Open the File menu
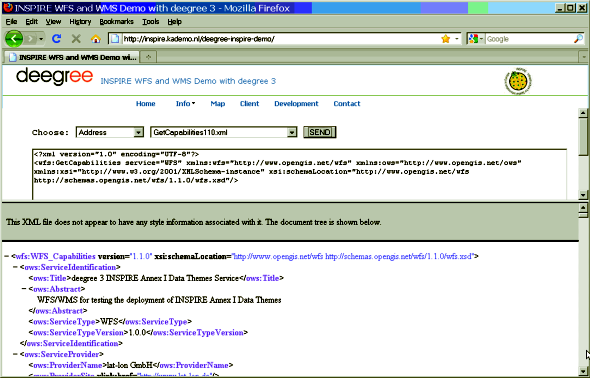The height and width of the screenshot is (378, 590). 11,22
